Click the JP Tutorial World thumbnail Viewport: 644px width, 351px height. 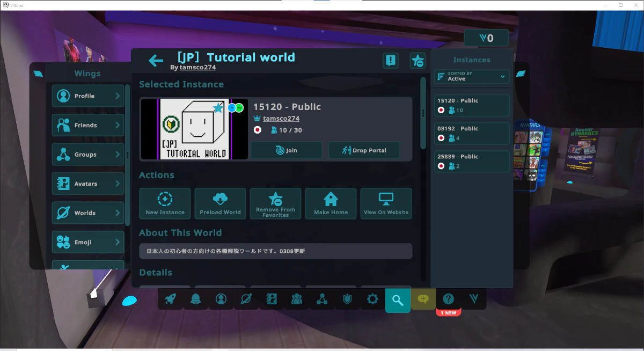click(x=194, y=129)
